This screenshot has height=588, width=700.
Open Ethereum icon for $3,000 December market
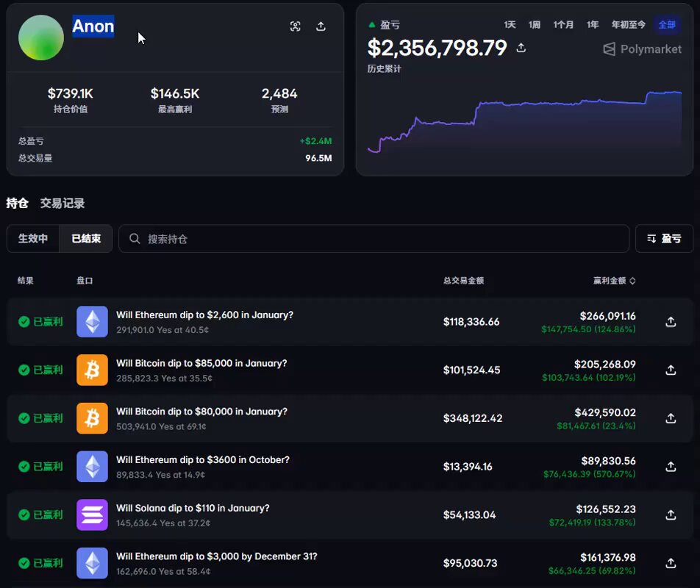pos(93,563)
